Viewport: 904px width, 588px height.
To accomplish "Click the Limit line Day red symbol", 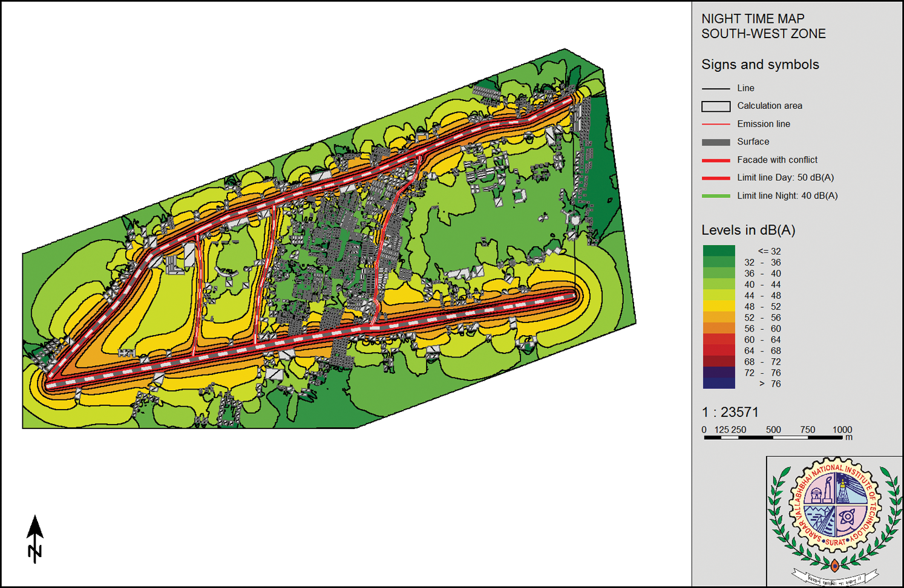I will coord(716,178).
